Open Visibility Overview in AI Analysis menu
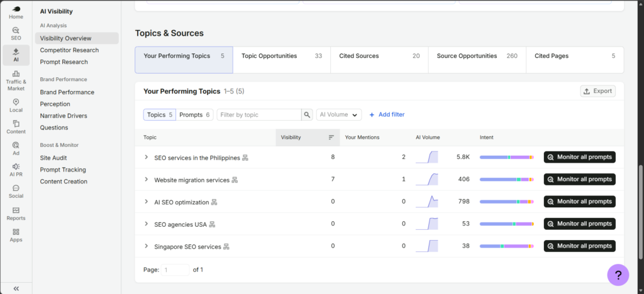Screen dimensions: 644x294 (x=77, y=38)
